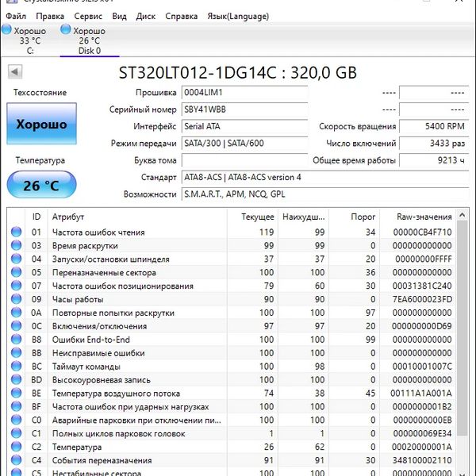
Task: Click the Прошивка field 0004LIM1
Action: click(244, 92)
